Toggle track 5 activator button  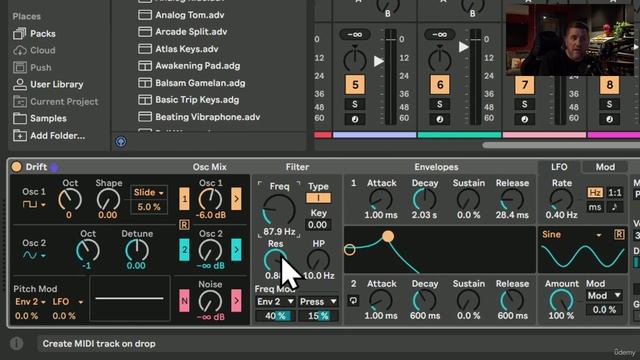coord(355,85)
